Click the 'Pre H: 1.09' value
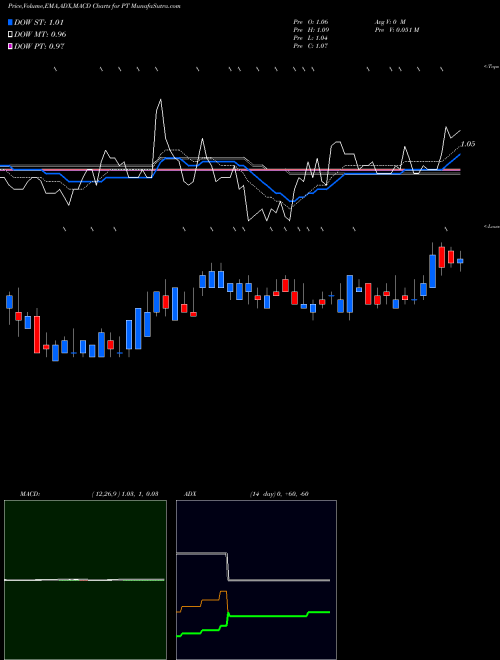This screenshot has width=500, height=660. coord(311,30)
